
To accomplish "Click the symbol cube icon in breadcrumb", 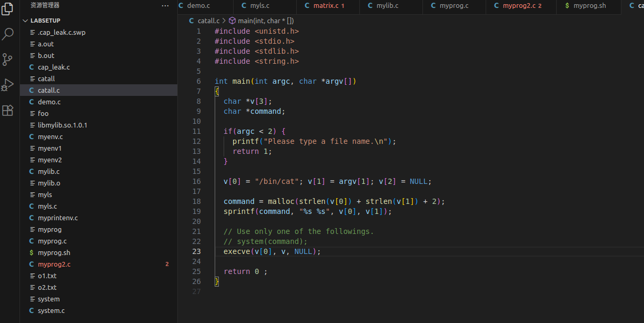I will [x=232, y=21].
